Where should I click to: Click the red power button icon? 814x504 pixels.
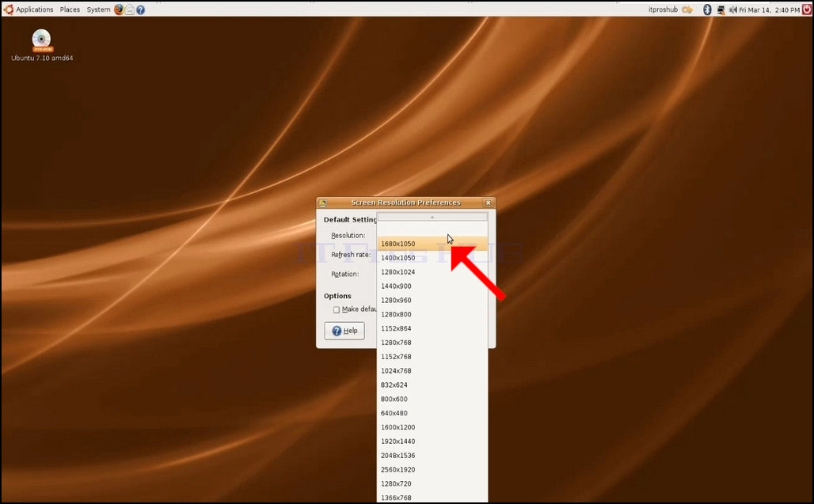807,9
